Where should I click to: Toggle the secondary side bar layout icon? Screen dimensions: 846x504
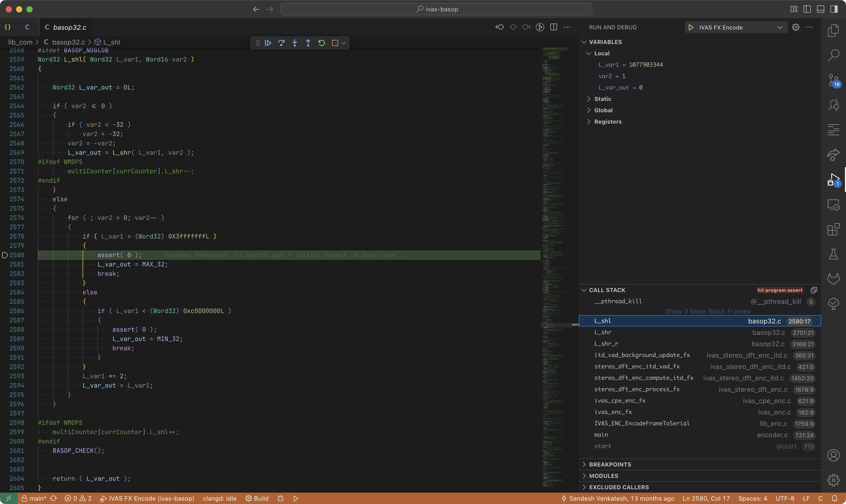[834, 9]
